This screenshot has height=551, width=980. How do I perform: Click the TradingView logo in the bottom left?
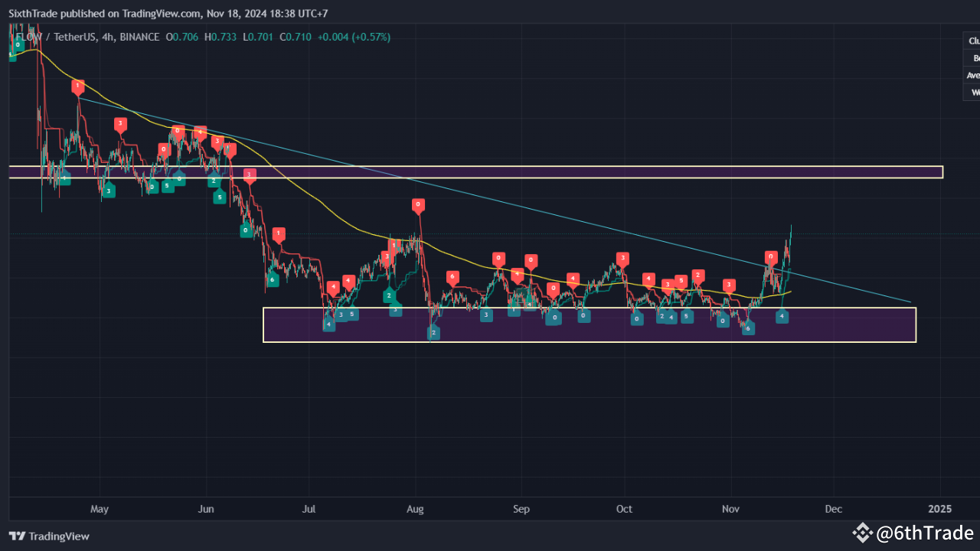[x=48, y=536]
